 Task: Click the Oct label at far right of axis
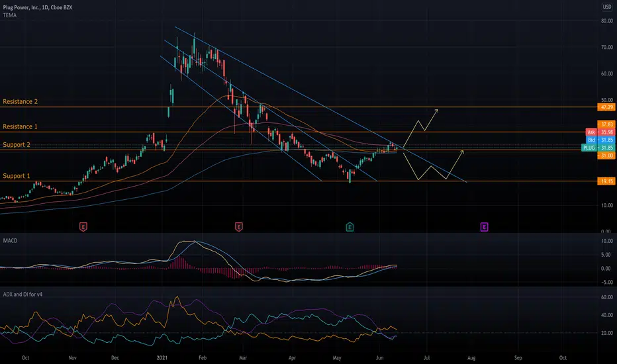coord(563,357)
